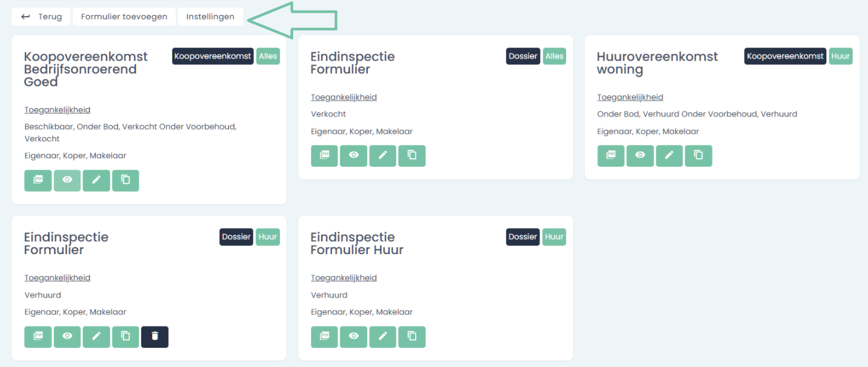Open PDF of Huurovereenkomst woning
Image resolution: width=868 pixels, height=367 pixels.
[611, 156]
